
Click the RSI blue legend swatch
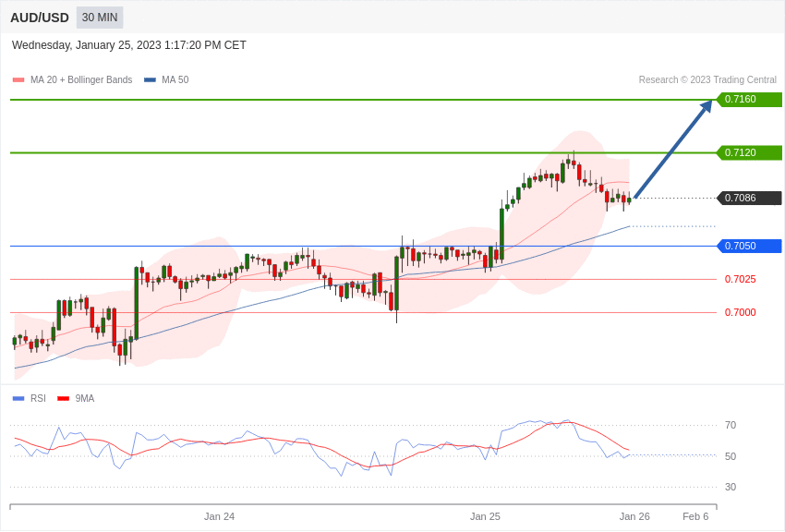coord(18,399)
